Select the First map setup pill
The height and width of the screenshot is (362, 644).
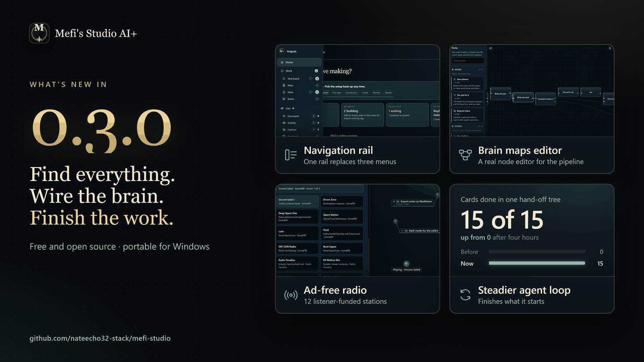coord(336,93)
